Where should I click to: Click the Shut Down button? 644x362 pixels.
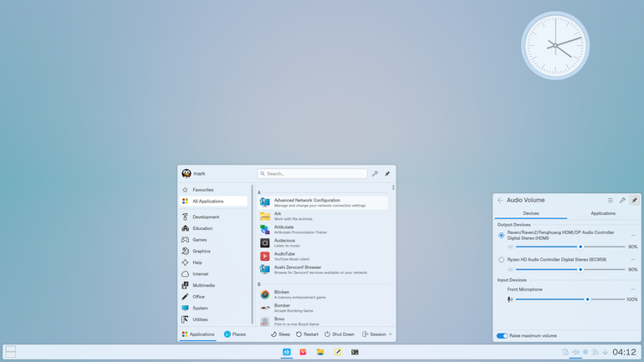coord(340,334)
